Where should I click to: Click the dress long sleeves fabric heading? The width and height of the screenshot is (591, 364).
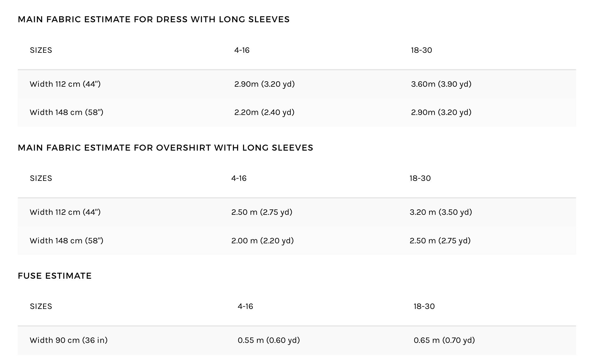154,19
